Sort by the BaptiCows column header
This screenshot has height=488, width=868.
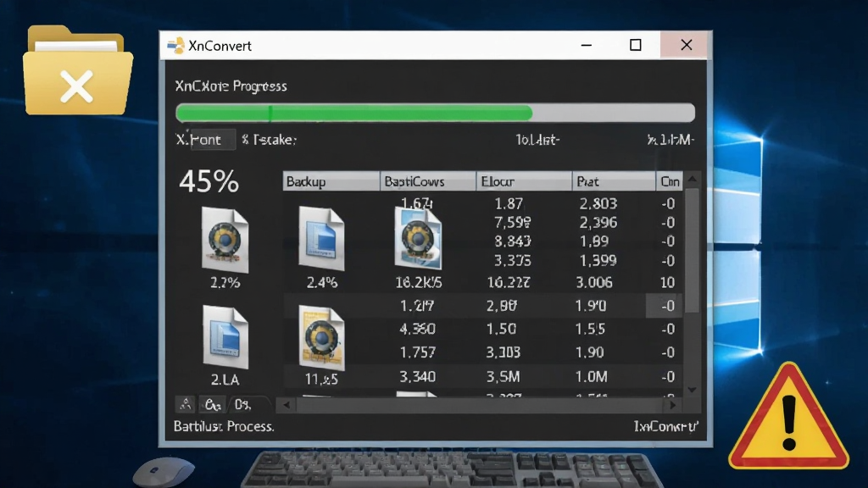coord(428,181)
